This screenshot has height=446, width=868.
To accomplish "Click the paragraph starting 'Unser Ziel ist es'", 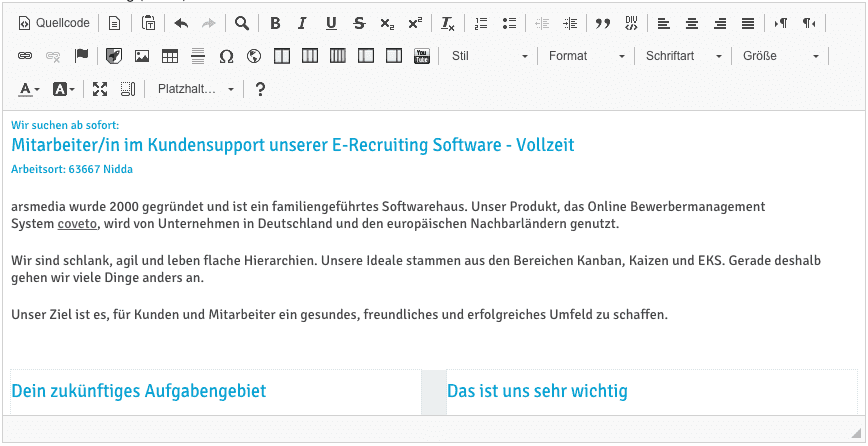I will [339, 315].
